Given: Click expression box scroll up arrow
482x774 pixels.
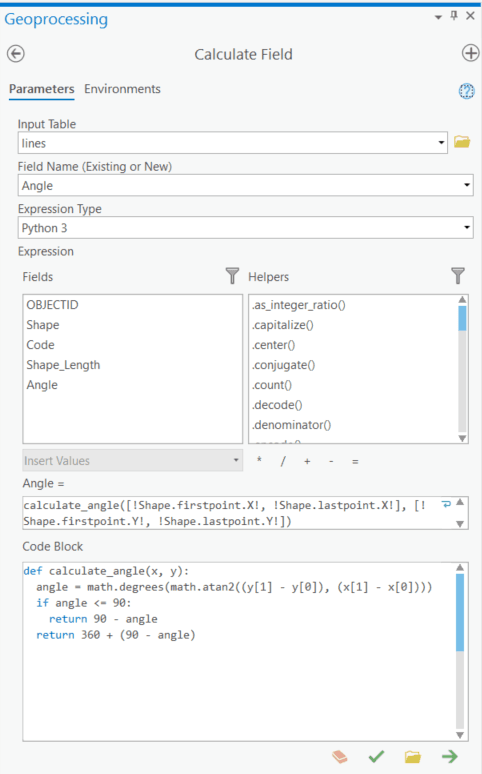Looking at the screenshot, I should pyautogui.click(x=460, y=502).
